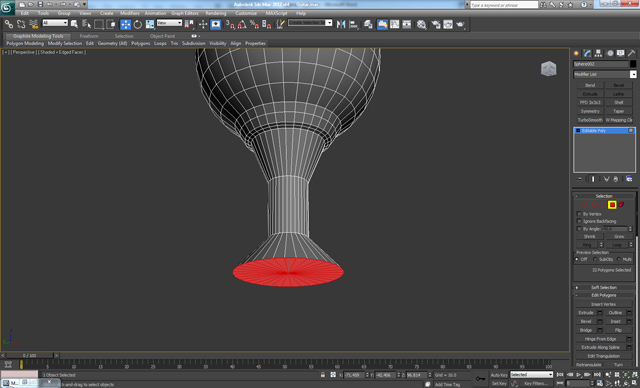Toggle 3D Snaps in main toolbar

pyautogui.click(x=230, y=24)
